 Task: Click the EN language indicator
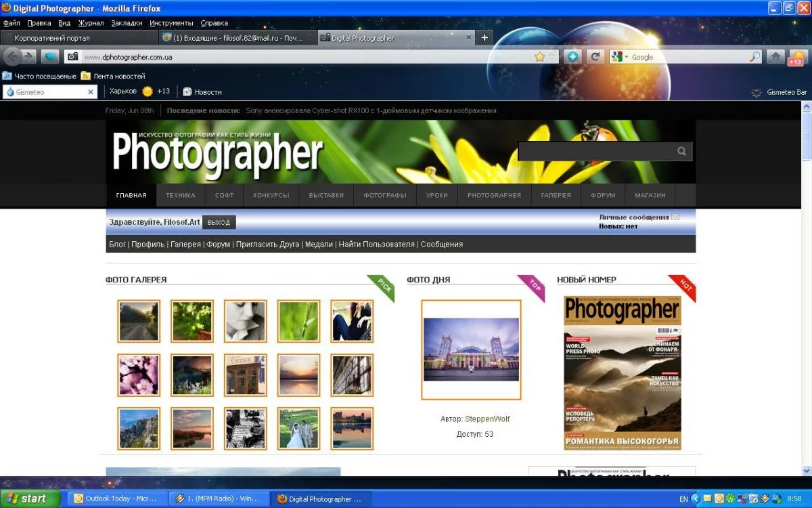point(683,499)
